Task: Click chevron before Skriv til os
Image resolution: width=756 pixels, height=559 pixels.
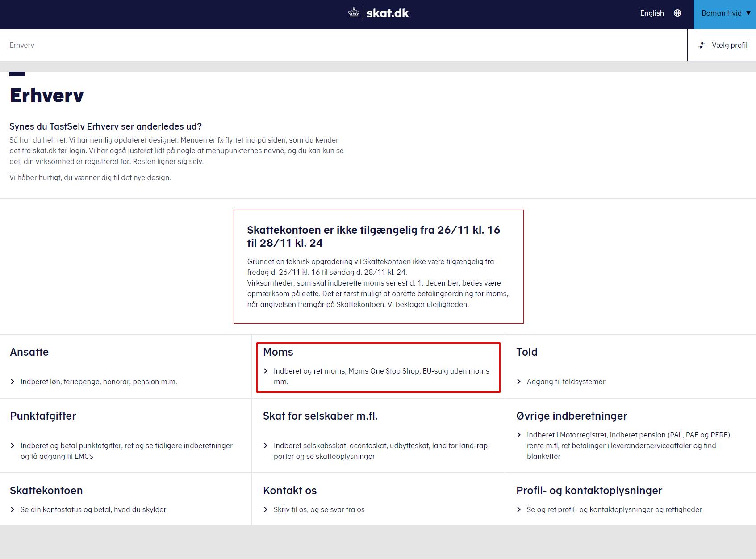Action: [266, 509]
